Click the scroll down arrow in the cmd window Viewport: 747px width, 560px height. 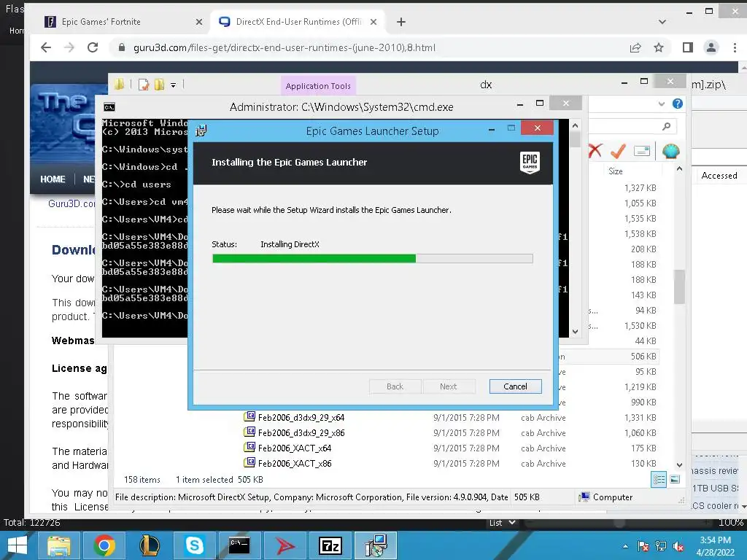tap(575, 332)
